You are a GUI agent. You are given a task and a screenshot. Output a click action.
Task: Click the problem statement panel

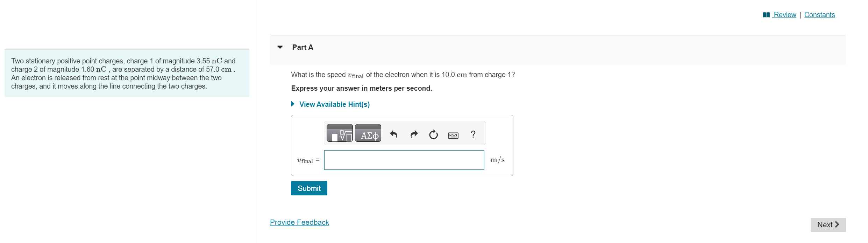[127, 73]
